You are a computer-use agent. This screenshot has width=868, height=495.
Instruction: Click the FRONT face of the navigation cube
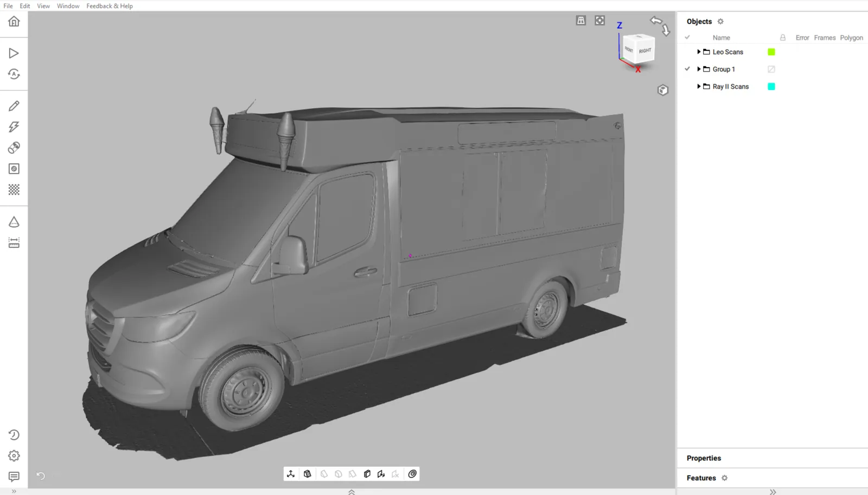(x=629, y=50)
